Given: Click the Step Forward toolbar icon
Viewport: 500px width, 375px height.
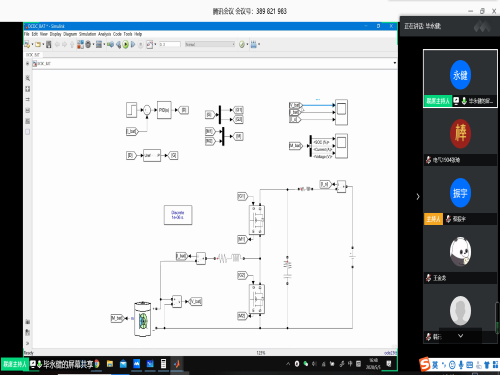Looking at the screenshot, I should [x=133, y=44].
